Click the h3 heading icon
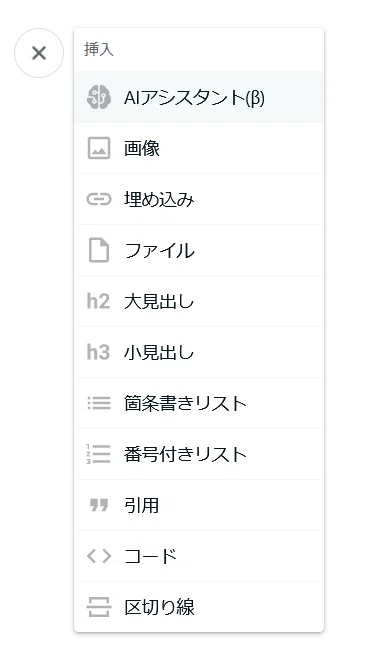The width and height of the screenshot is (389, 648). [x=98, y=352]
